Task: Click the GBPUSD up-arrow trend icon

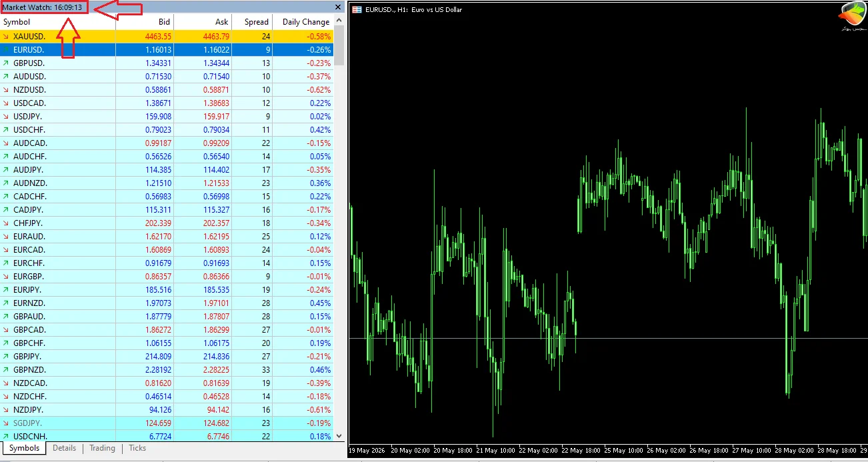Action: [x=6, y=63]
